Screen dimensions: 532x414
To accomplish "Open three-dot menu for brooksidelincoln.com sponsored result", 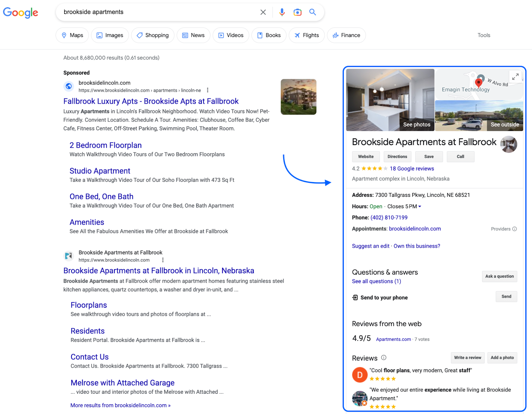I will [x=207, y=90].
